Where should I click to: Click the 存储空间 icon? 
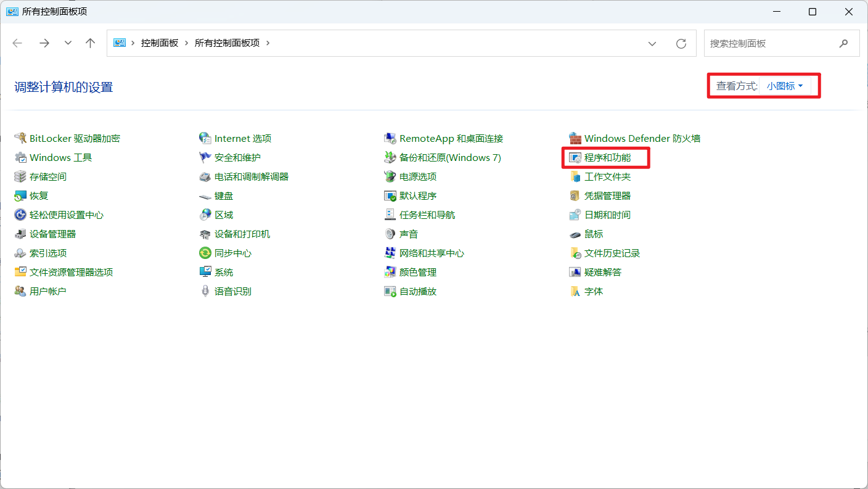coord(20,176)
